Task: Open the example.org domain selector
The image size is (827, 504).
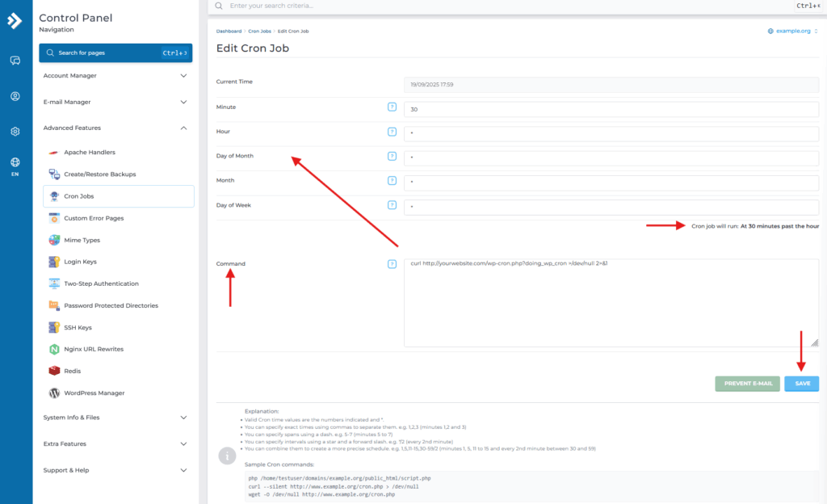Action: (794, 31)
